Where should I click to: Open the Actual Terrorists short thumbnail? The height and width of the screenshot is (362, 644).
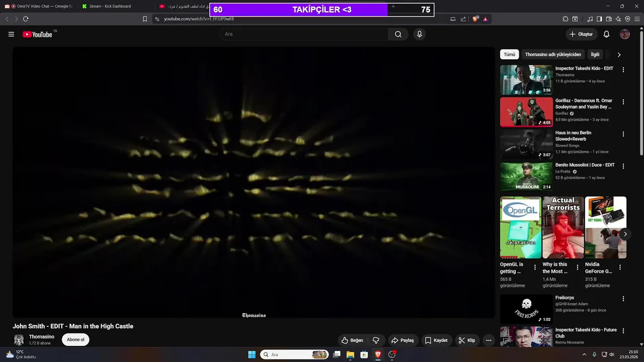[563, 227]
